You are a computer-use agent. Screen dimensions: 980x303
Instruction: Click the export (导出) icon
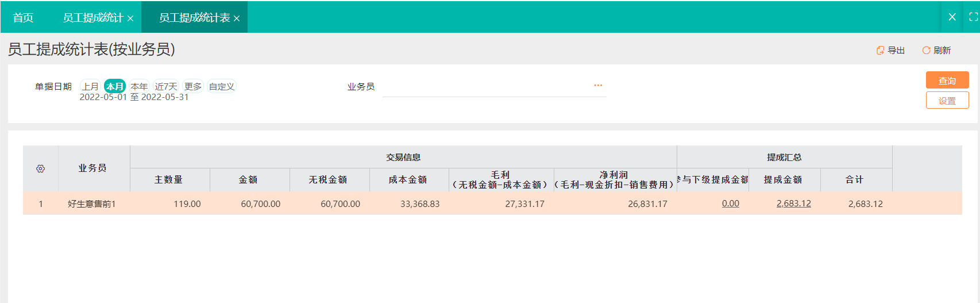coord(880,51)
